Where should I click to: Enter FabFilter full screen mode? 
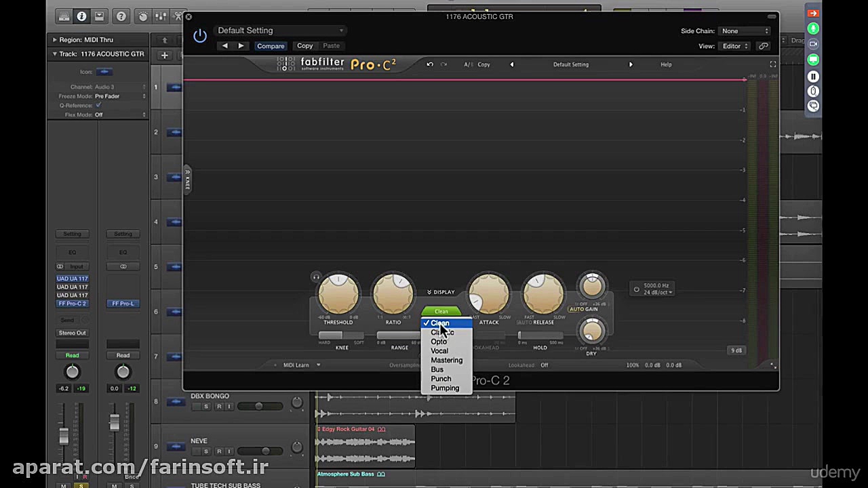click(772, 64)
